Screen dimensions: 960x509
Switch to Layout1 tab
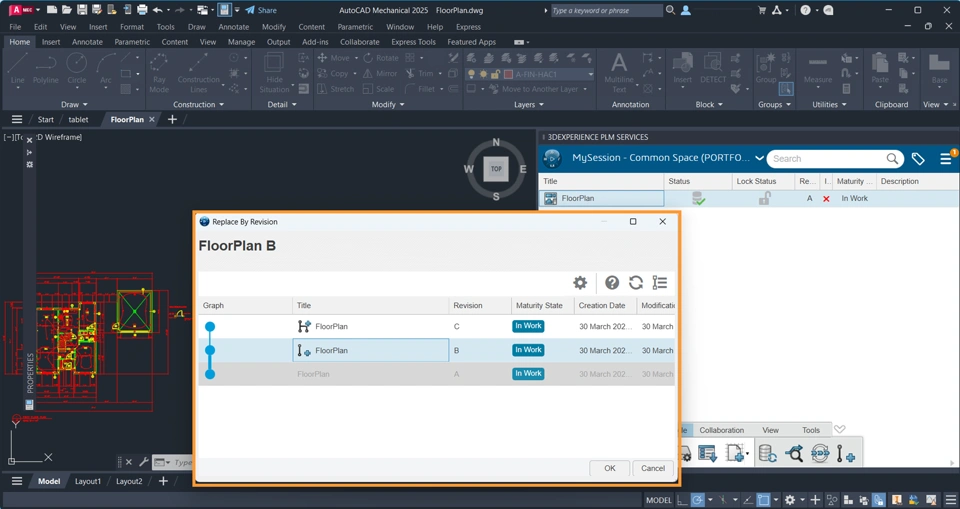pos(88,481)
